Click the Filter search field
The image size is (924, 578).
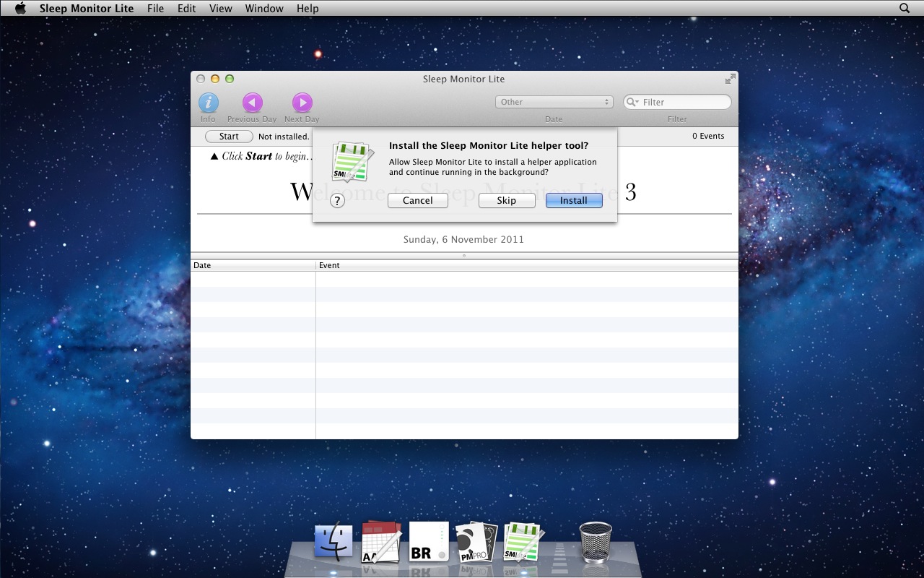pos(677,102)
